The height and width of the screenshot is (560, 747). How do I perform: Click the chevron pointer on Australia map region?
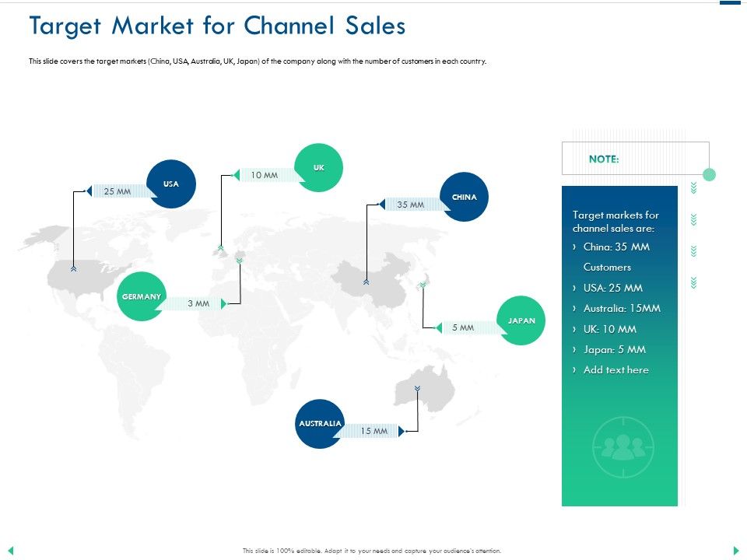[x=417, y=389]
